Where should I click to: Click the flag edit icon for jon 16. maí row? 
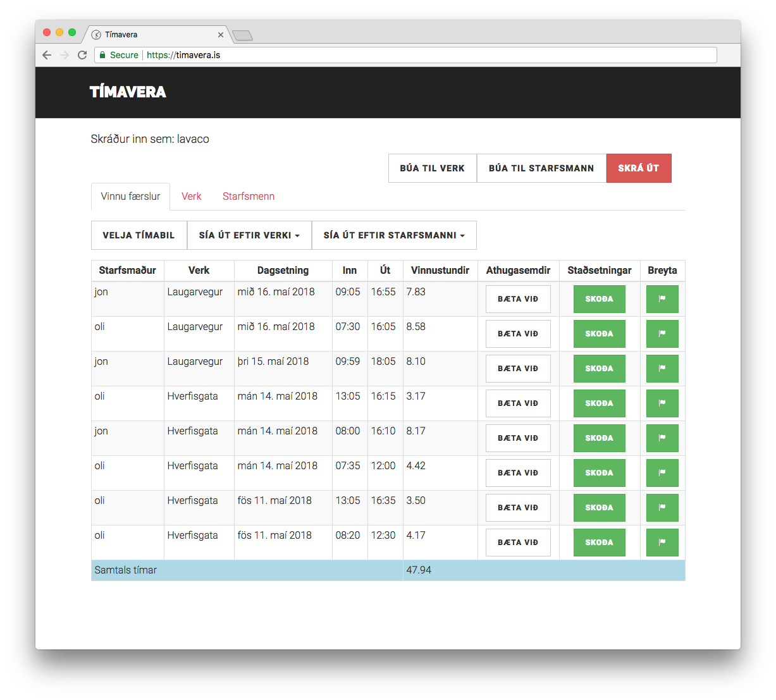(662, 299)
